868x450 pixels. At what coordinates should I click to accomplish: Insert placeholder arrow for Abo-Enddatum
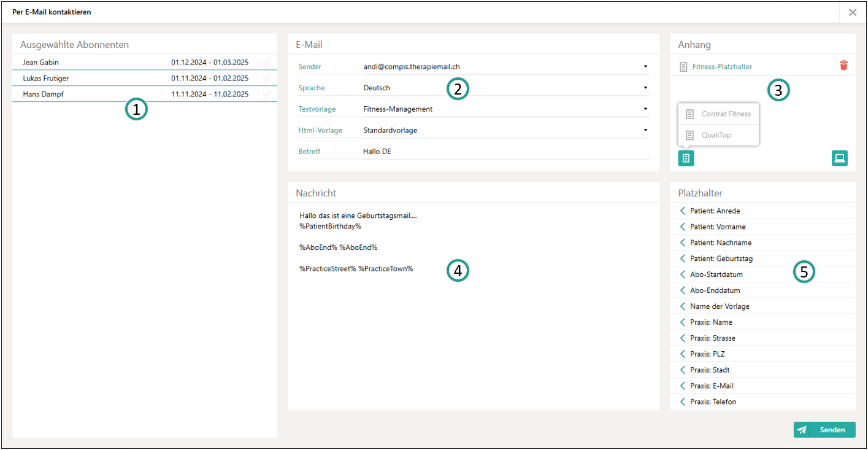click(x=683, y=290)
